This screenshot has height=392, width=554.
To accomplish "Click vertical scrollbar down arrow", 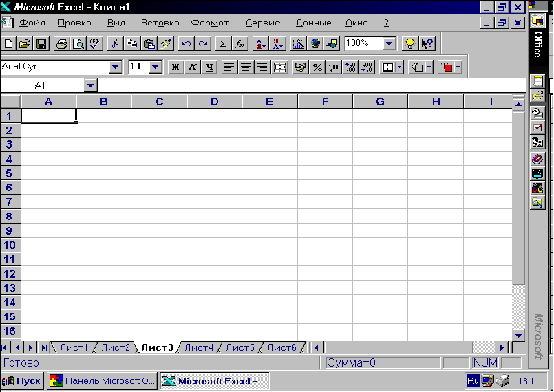I will (x=518, y=336).
